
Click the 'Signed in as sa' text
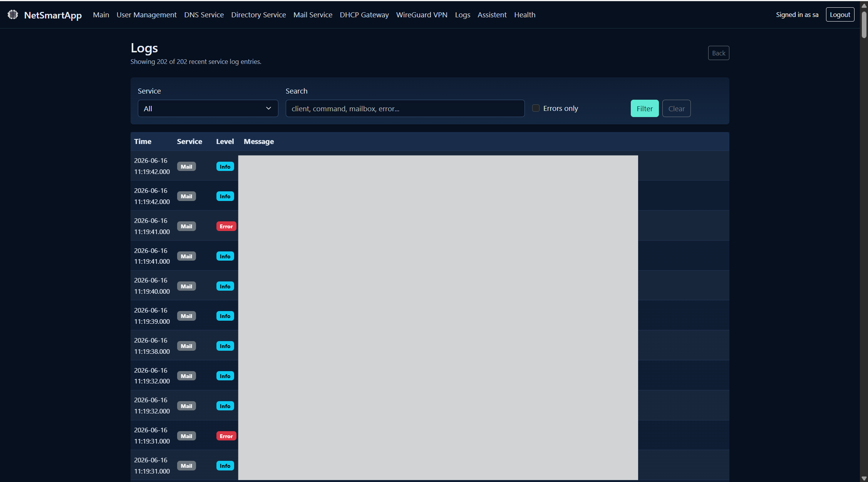(797, 15)
